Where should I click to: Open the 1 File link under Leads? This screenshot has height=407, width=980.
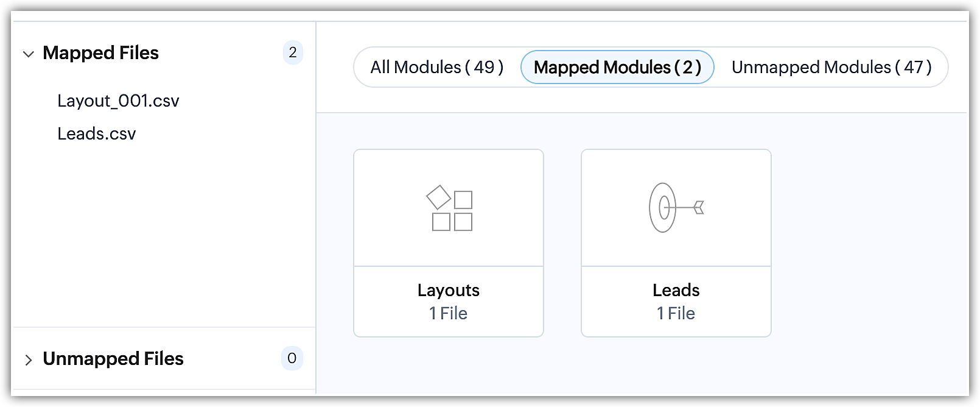[x=676, y=313]
